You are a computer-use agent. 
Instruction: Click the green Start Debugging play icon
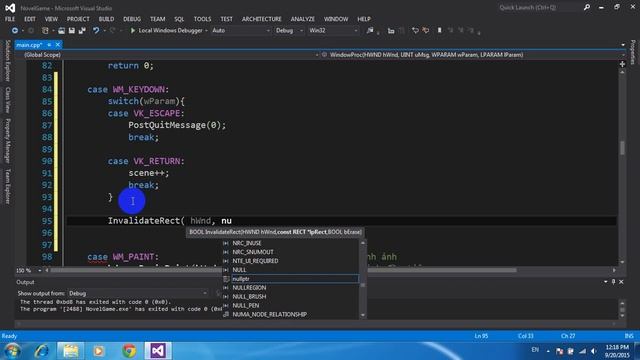click(x=133, y=31)
